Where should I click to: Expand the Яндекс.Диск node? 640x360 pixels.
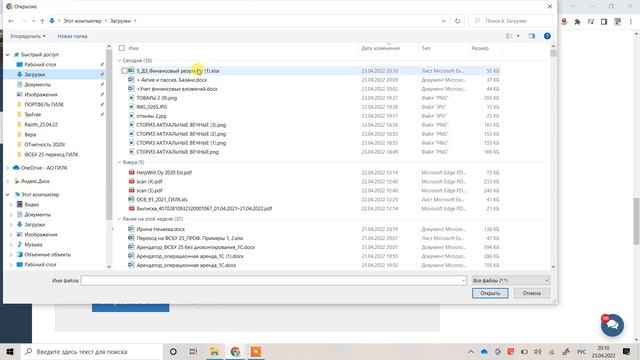[x=7, y=181]
